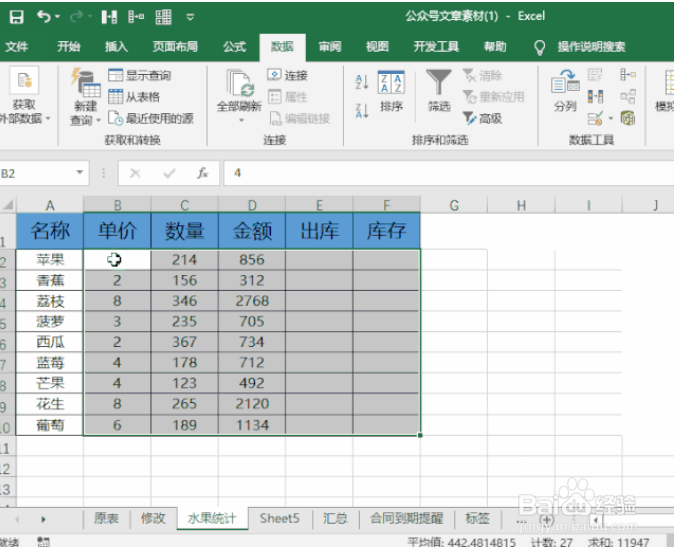This screenshot has height=550, width=676.
Task: Click the 高级 advanced filter button
Action: (x=483, y=118)
